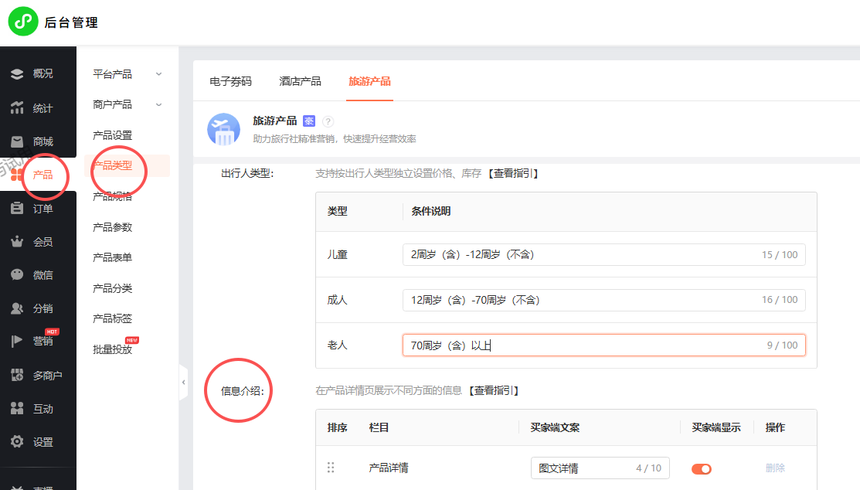Open the 统计 statistics chart icon

pos(17,108)
